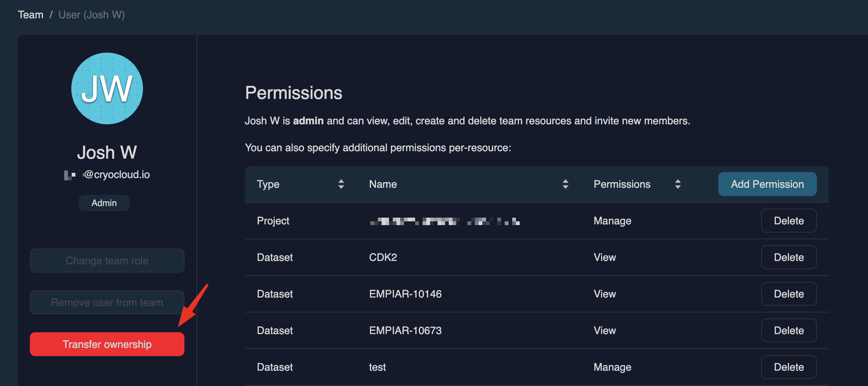Select the CDK2 dataset name
Viewport: 868px width, 386px height.
coord(383,257)
